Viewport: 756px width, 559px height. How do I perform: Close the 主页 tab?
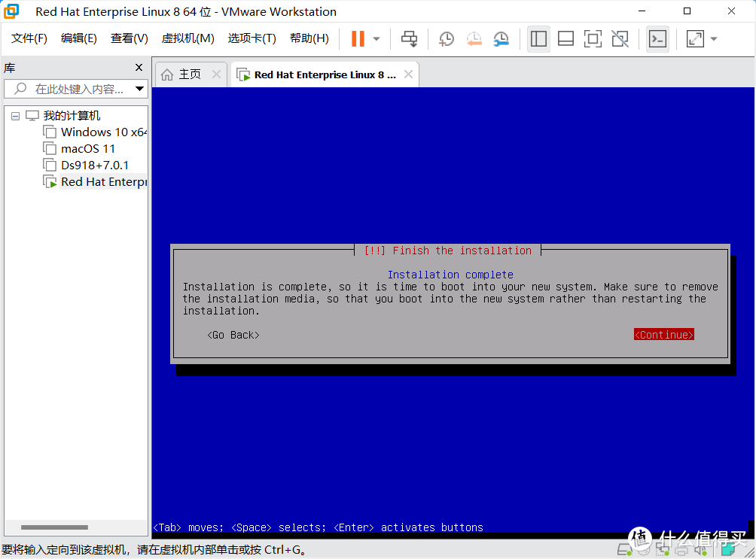(x=216, y=74)
